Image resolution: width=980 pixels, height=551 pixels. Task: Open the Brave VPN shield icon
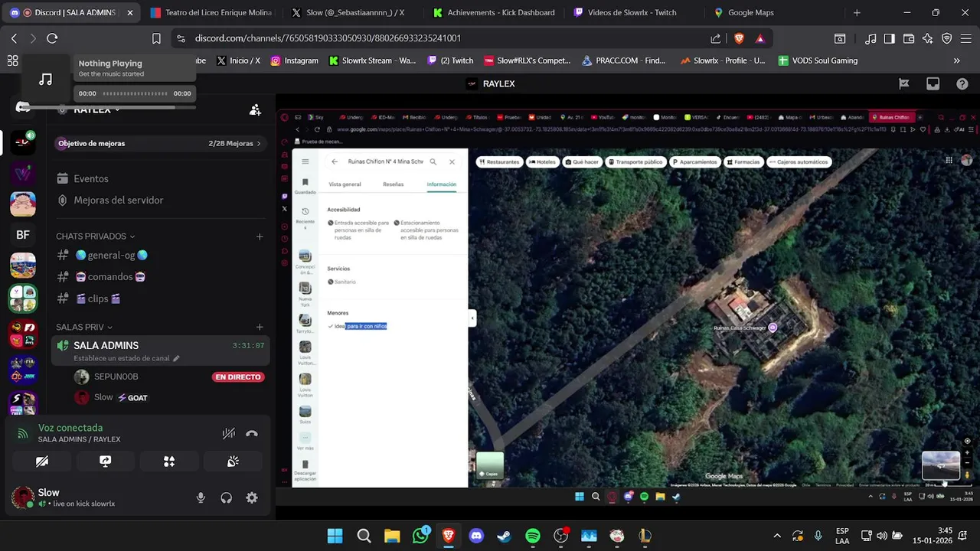coord(946,38)
